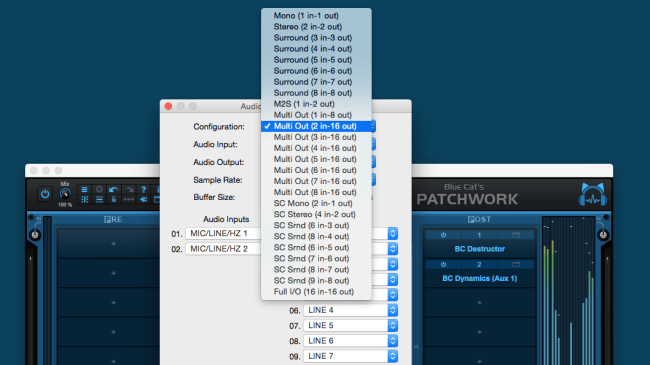Viewport: 650px width, 365px height.
Task: Click slot number 2 above BC Dynamics
Action: click(x=479, y=265)
